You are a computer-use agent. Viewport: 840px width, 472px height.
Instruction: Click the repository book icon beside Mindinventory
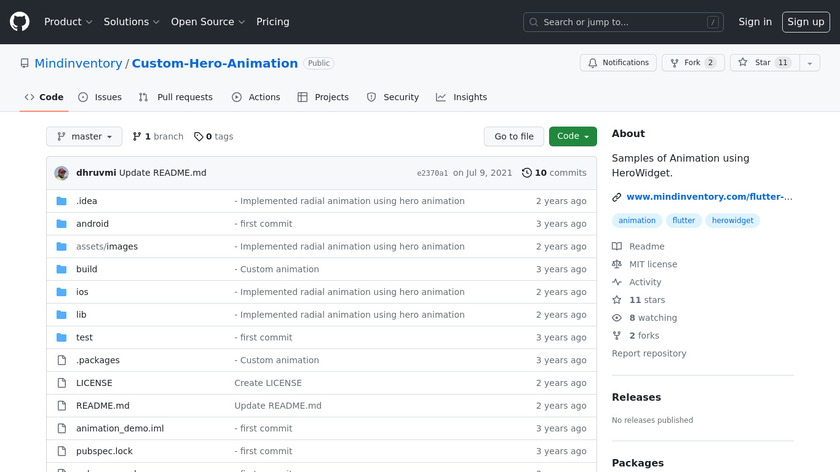tap(25, 63)
